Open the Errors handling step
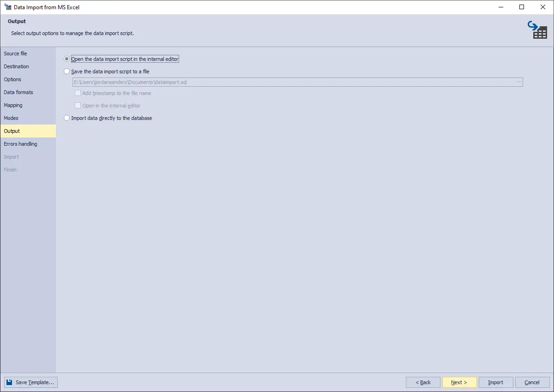The width and height of the screenshot is (554, 392). tap(20, 143)
